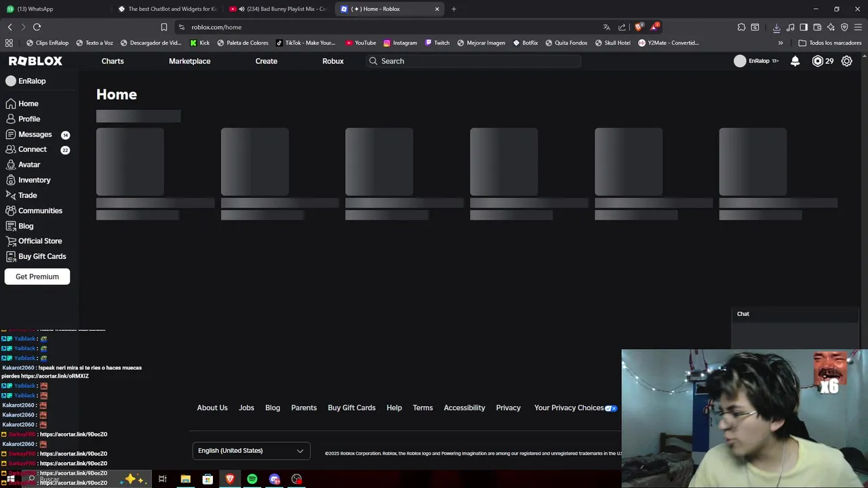This screenshot has height=488, width=868.
Task: Open the Roblox settings gear
Action: click(846, 61)
